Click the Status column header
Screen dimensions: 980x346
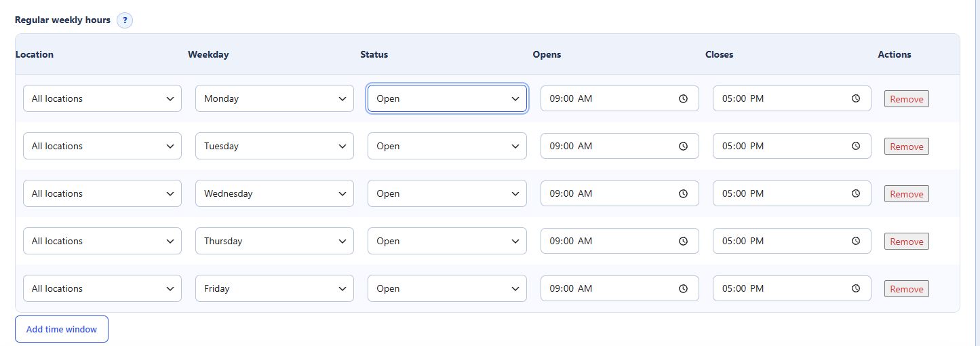pos(374,54)
